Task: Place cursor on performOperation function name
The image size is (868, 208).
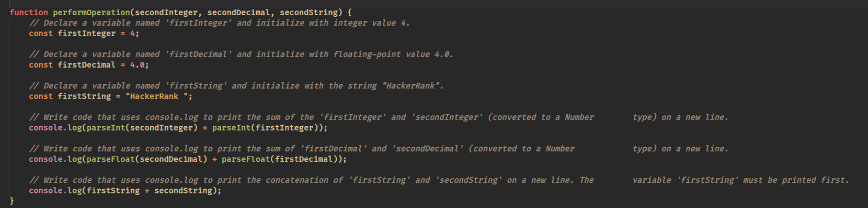Action: point(92,12)
